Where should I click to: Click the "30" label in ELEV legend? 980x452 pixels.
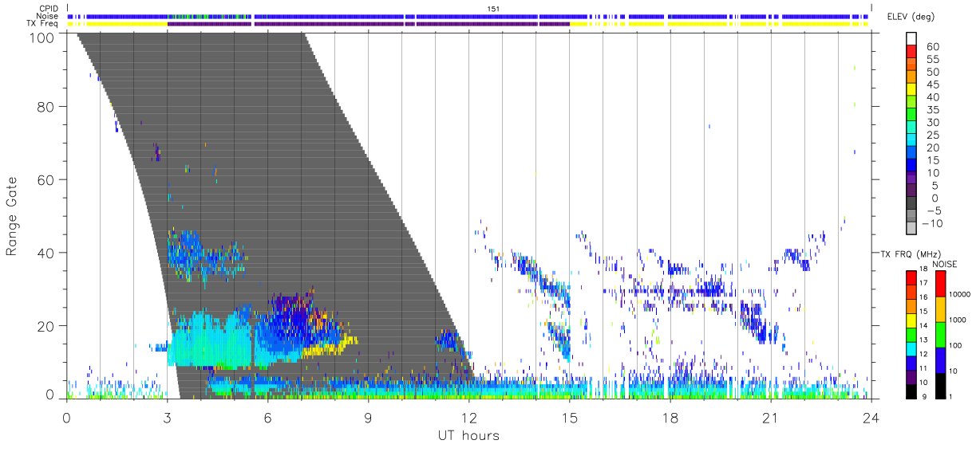click(x=932, y=122)
